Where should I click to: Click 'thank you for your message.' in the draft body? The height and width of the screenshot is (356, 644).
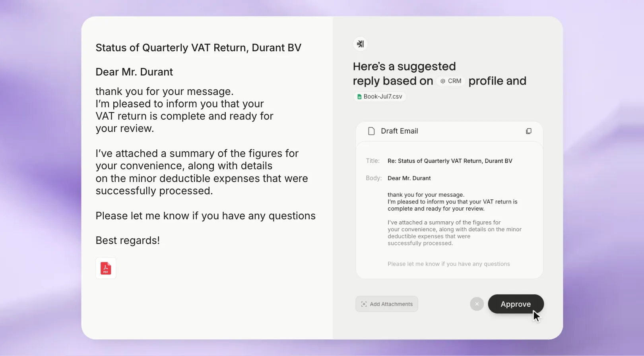[426, 195]
